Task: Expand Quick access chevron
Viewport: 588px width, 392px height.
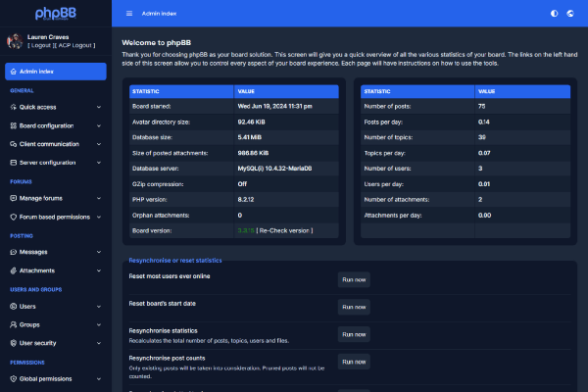Action: [99, 107]
